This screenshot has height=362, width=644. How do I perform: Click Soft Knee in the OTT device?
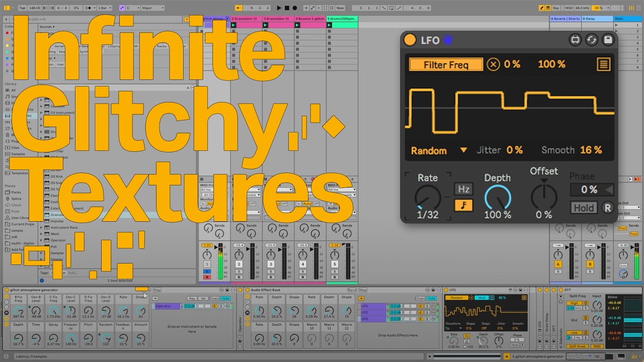(578, 346)
